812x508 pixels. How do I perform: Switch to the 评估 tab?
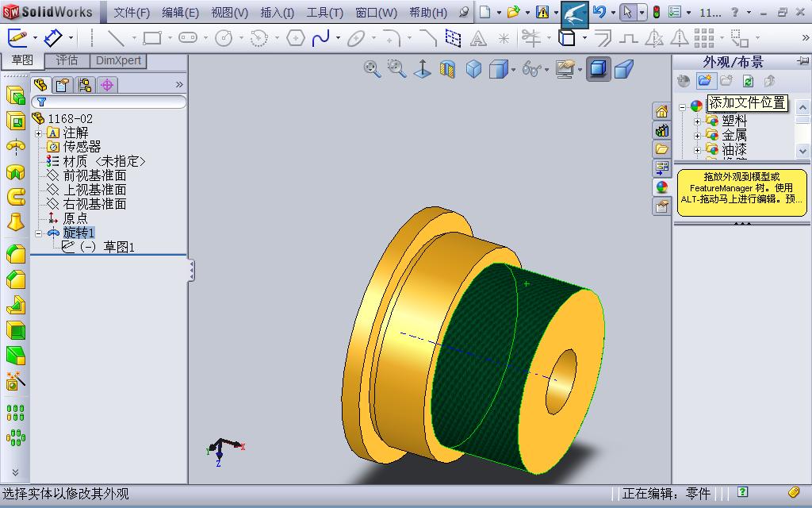coord(67,60)
